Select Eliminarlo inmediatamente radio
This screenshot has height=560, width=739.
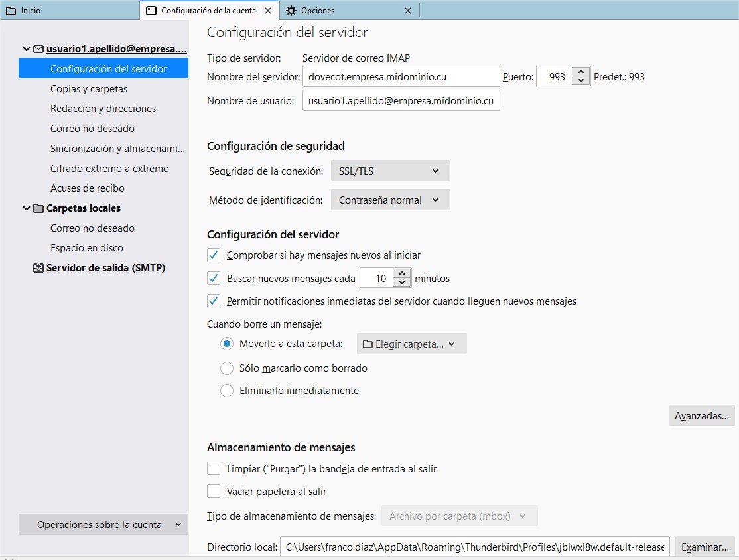[x=227, y=391]
